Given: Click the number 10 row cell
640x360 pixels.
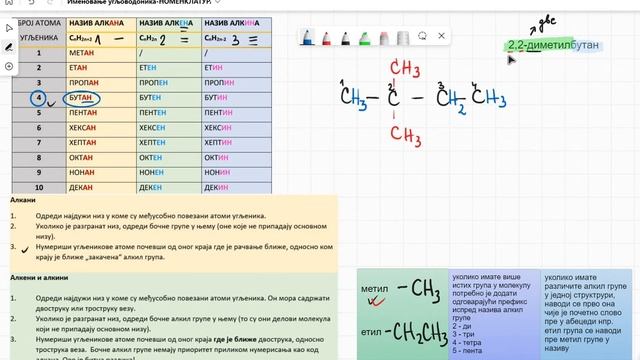Looking at the screenshot, I should [x=39, y=188].
